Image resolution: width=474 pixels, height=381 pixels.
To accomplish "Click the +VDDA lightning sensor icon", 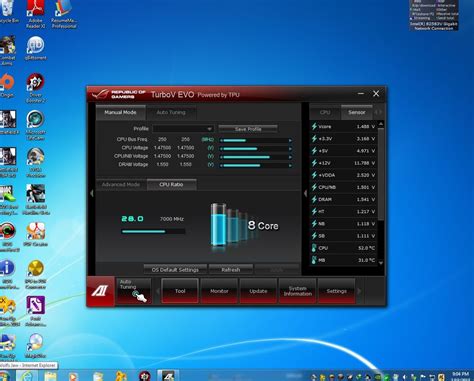I will pos(314,175).
